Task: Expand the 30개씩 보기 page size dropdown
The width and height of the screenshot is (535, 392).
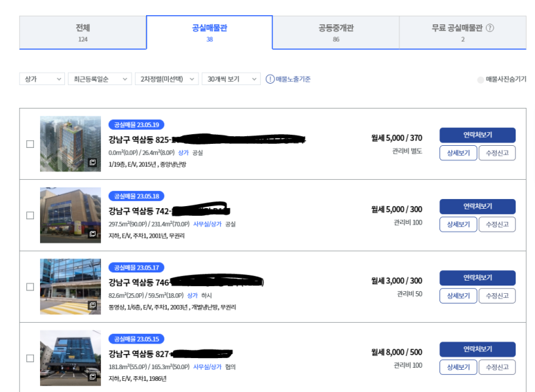Action: point(231,80)
